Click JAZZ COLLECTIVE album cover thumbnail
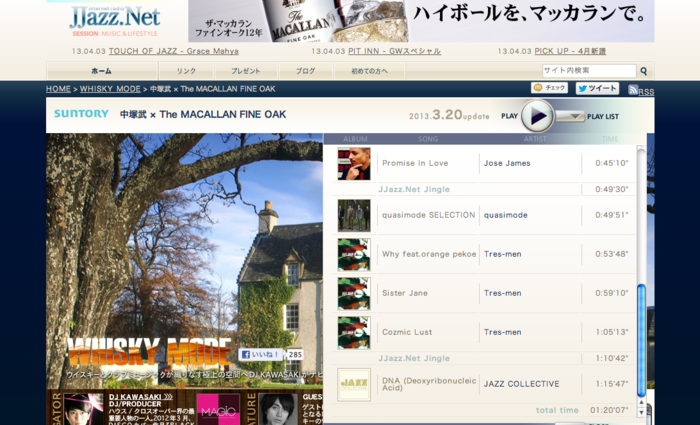Image resolution: width=700 pixels, height=425 pixels. (354, 384)
